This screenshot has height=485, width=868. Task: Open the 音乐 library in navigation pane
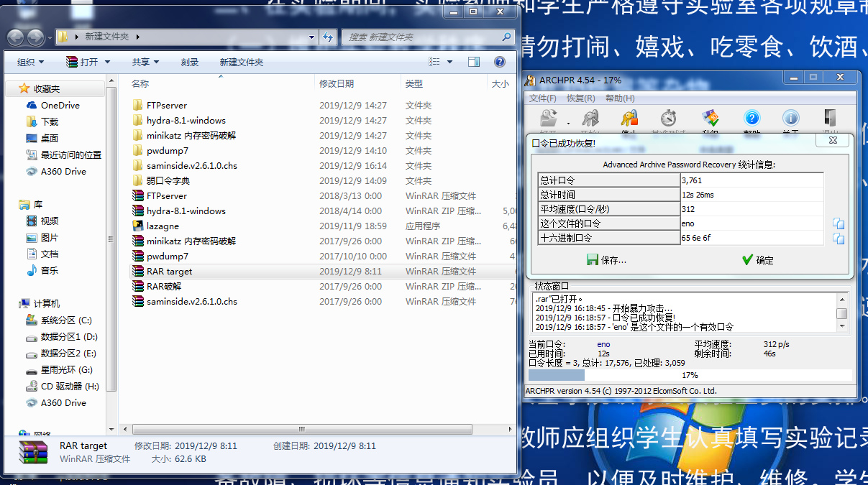point(50,270)
